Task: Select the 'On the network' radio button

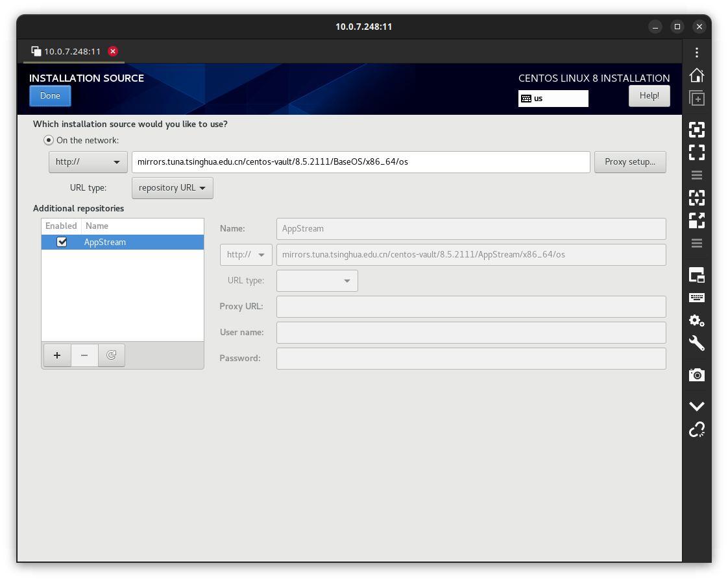Action: tap(48, 140)
